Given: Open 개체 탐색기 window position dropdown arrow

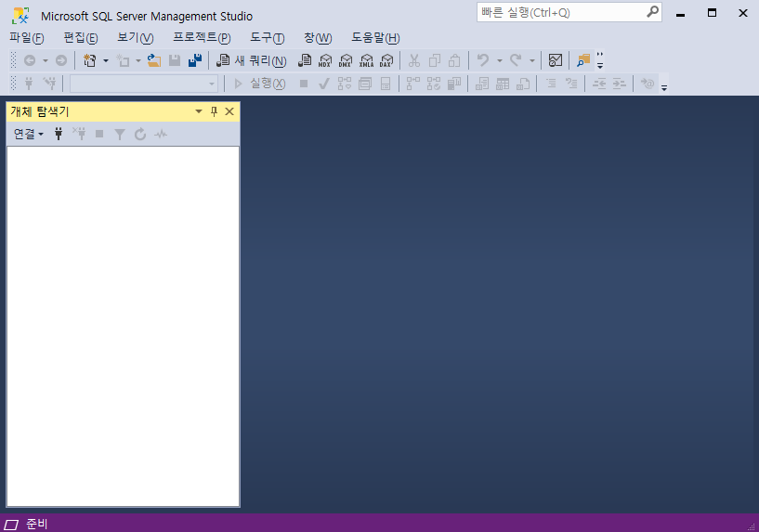Looking at the screenshot, I should click(199, 111).
